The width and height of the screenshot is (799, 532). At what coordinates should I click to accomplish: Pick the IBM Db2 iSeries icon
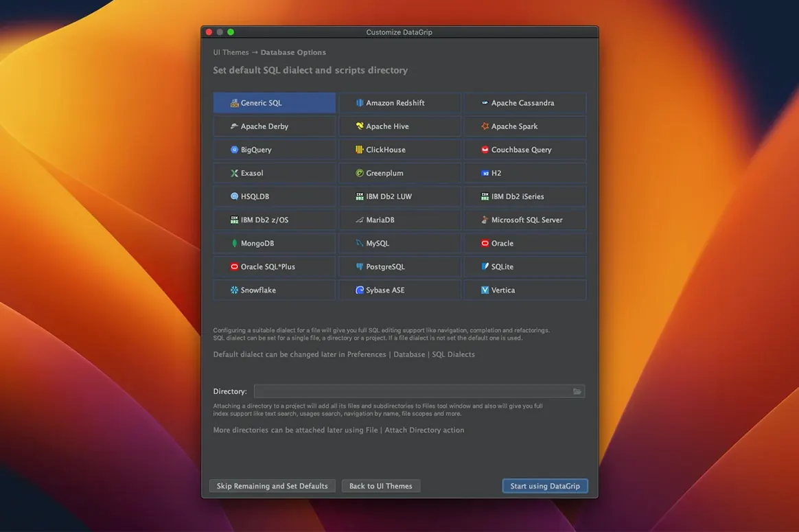pos(485,197)
